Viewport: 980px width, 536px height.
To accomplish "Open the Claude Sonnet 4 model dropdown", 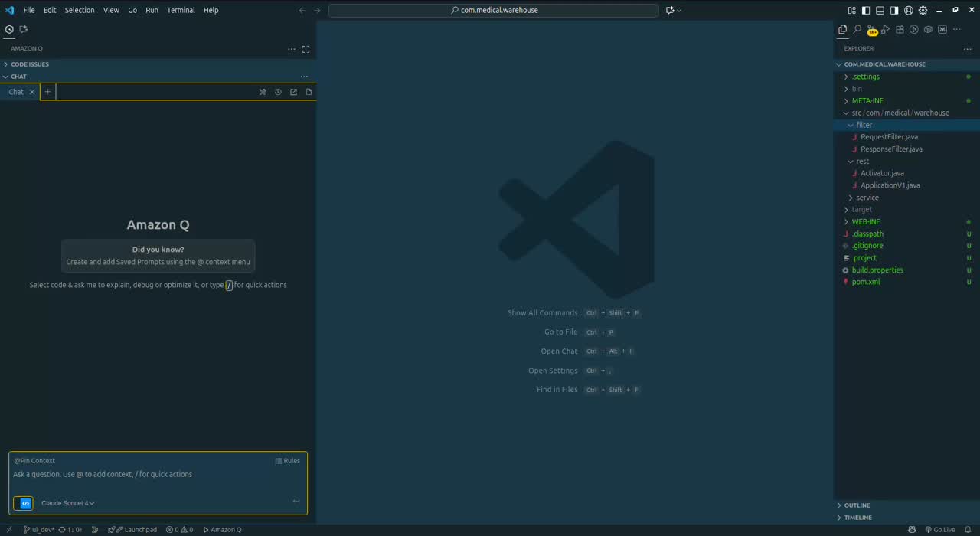I will tap(68, 503).
